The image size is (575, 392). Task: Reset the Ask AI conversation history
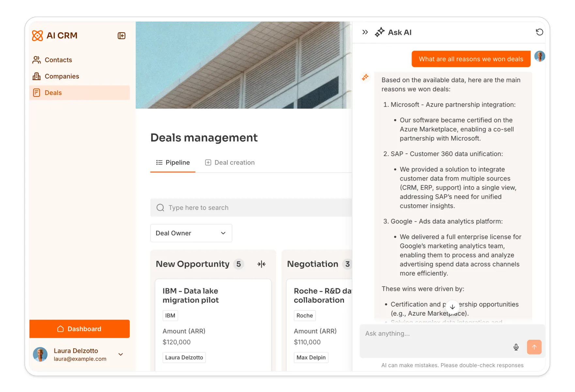540,32
